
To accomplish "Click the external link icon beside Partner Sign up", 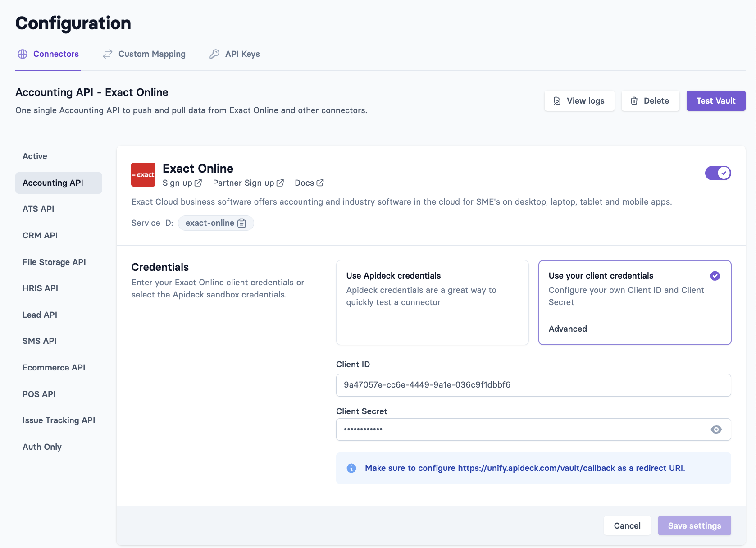I will [280, 183].
